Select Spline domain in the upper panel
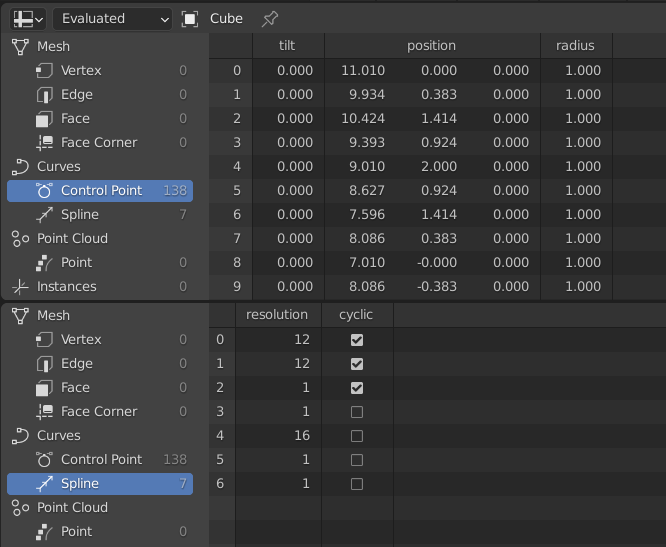666x547 pixels. point(100,214)
